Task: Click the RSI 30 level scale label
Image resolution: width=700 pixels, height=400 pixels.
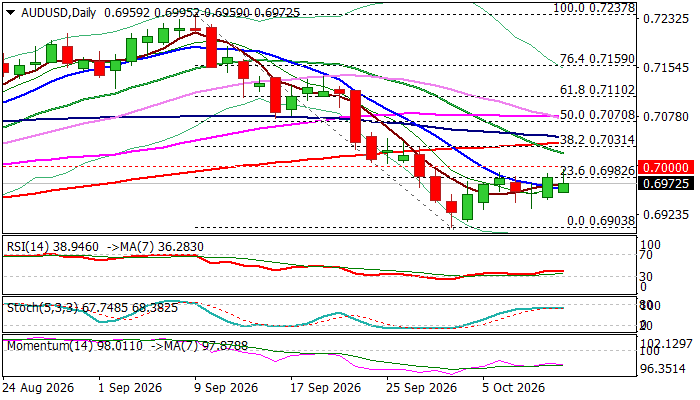Action: 646,277
